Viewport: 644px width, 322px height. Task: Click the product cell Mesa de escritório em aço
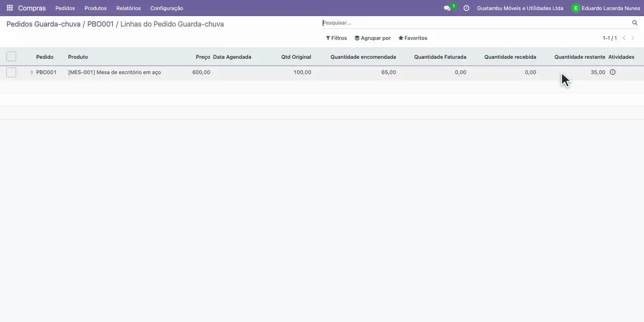point(115,72)
